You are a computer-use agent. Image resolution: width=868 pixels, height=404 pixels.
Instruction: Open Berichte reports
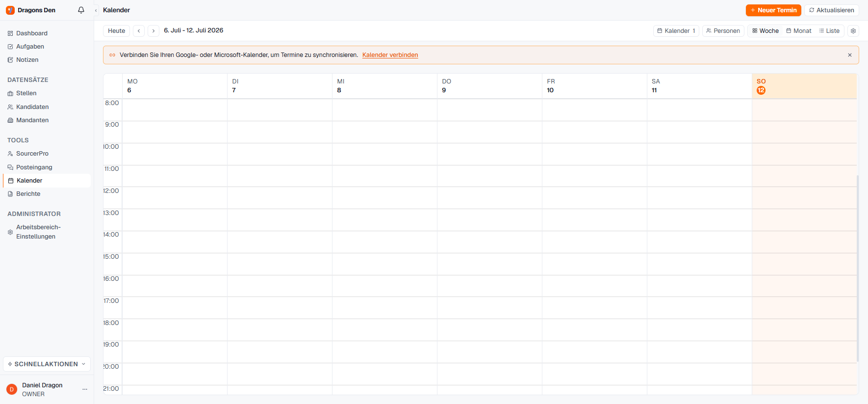(x=47, y=194)
